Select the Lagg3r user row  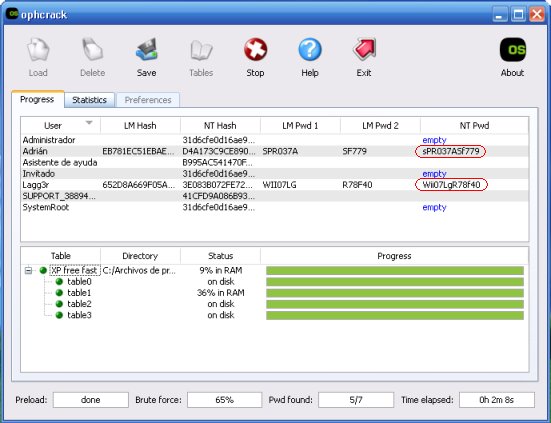click(x=274, y=185)
